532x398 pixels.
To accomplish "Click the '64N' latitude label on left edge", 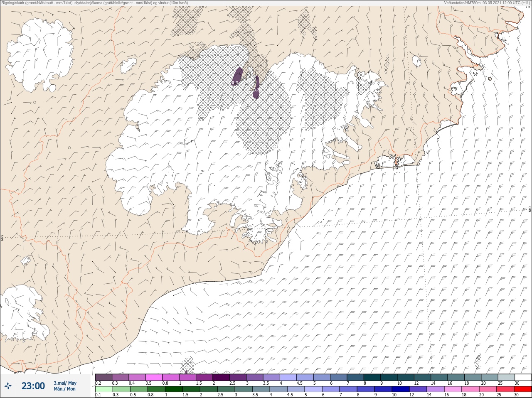I will pyautogui.click(x=2, y=238).
